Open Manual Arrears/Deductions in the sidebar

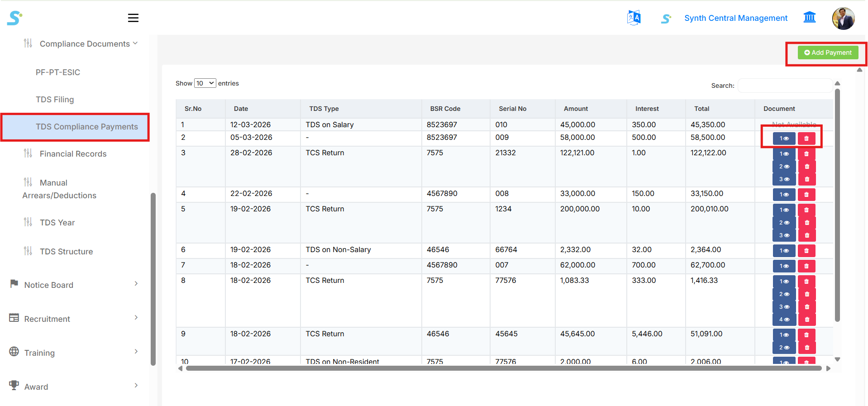[59, 189]
